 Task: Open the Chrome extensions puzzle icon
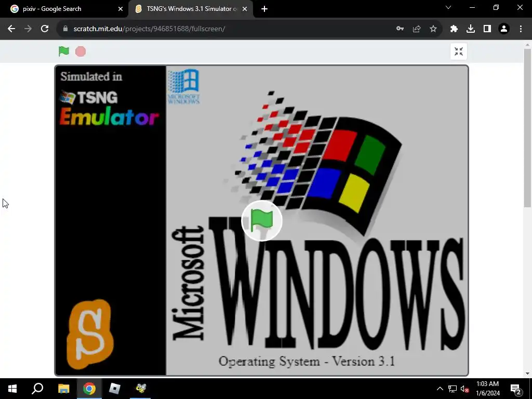click(x=454, y=29)
